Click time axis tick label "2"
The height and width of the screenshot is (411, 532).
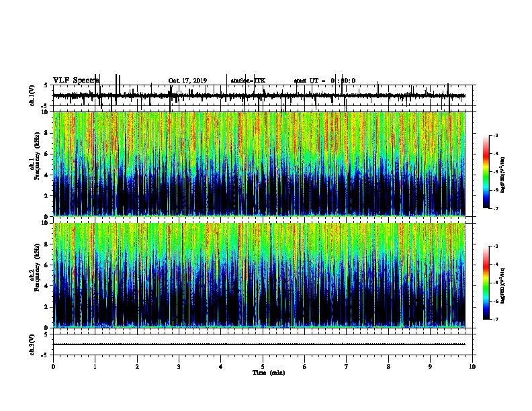tap(137, 367)
